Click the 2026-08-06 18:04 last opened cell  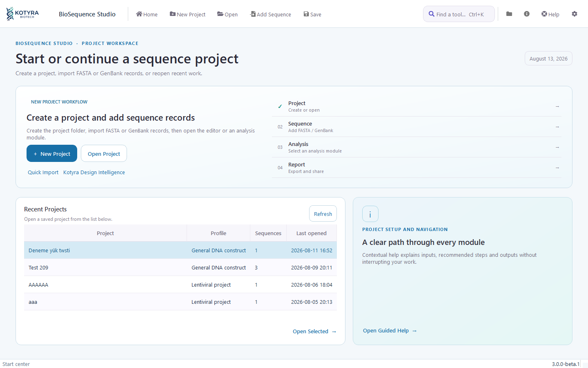tap(312, 285)
